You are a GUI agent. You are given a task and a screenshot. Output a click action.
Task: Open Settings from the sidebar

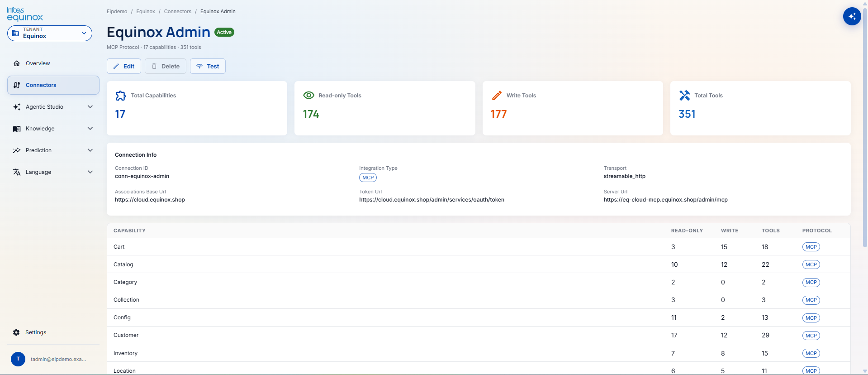tap(53, 332)
